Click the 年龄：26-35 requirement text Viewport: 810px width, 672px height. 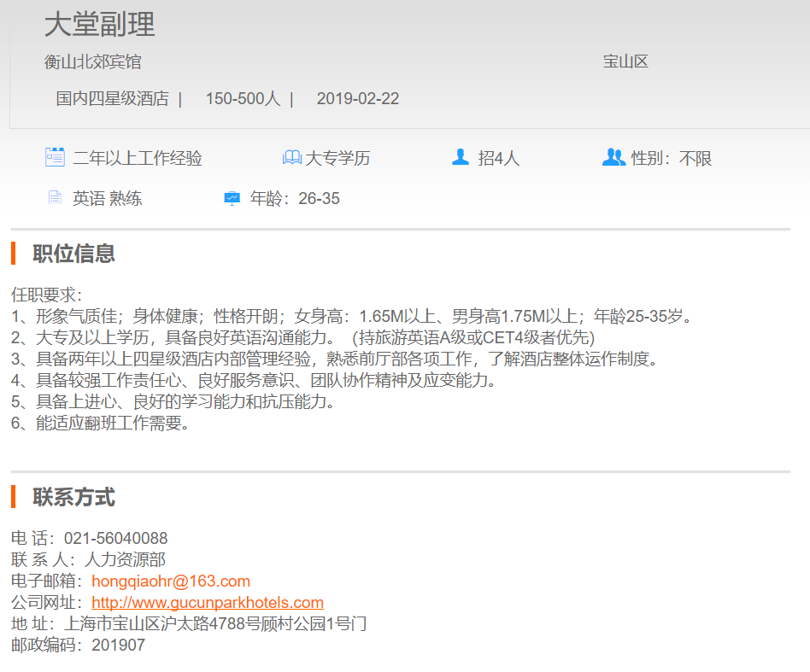[295, 199]
